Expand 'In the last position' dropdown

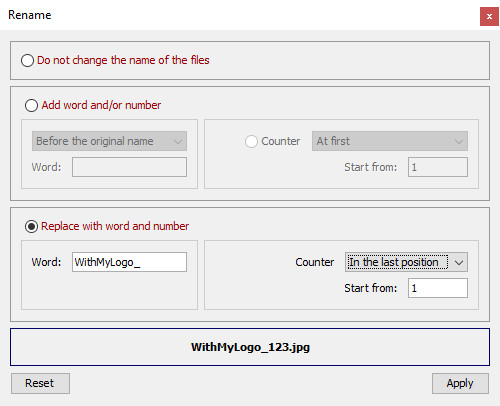pyautogui.click(x=406, y=262)
